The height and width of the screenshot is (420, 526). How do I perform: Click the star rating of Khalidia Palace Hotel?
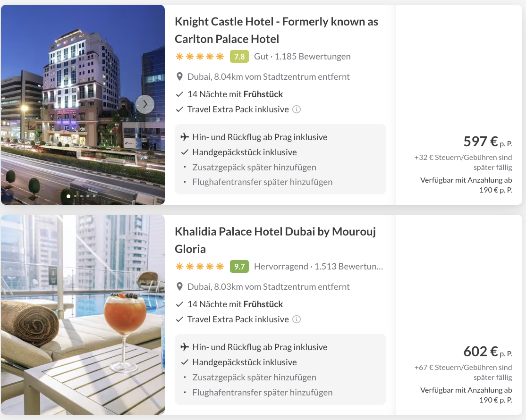pos(200,267)
